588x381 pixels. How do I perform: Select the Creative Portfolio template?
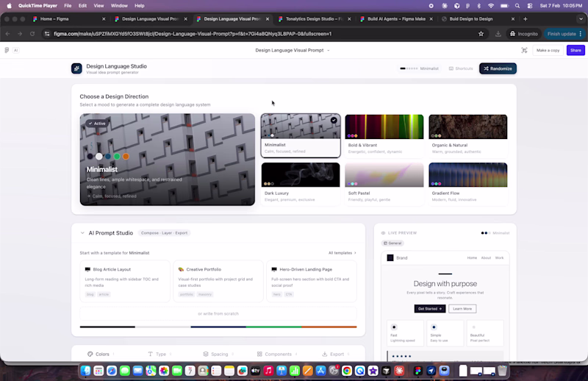[218, 282]
